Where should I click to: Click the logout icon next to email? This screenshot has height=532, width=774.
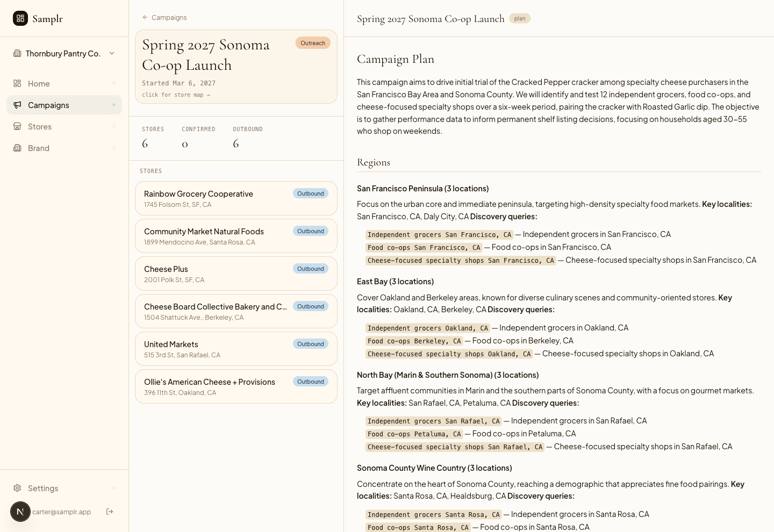pos(110,512)
